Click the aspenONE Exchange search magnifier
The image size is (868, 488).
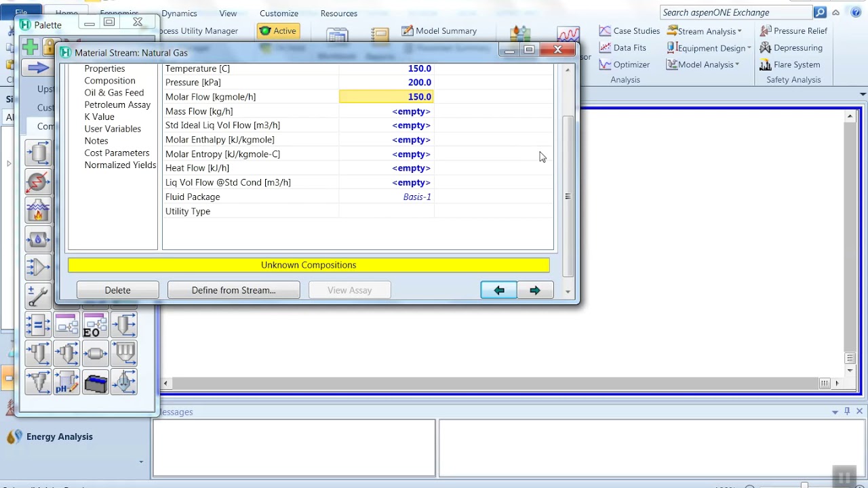[x=821, y=12]
